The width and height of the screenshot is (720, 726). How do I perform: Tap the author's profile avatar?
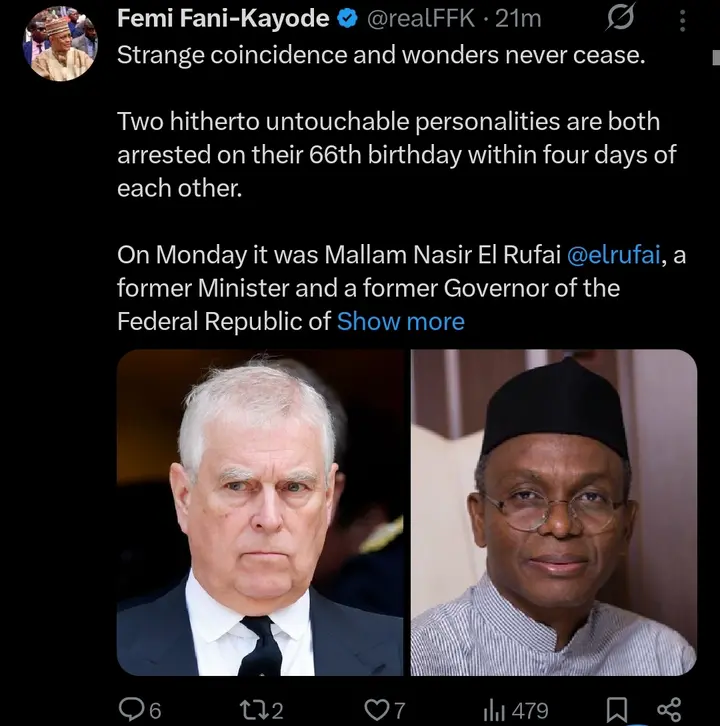pos(62,44)
